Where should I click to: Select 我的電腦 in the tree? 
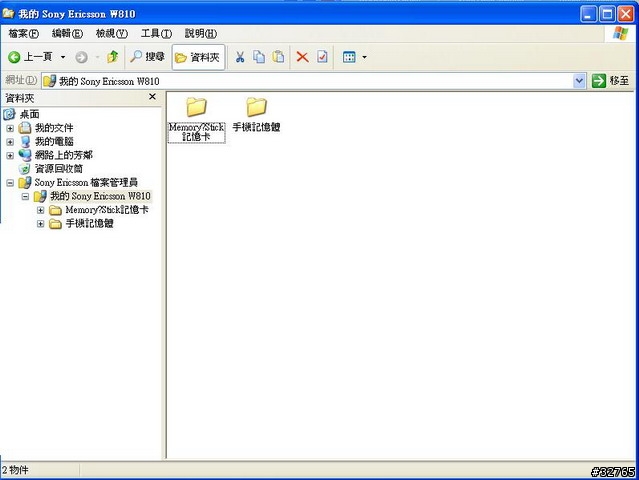[x=54, y=142]
